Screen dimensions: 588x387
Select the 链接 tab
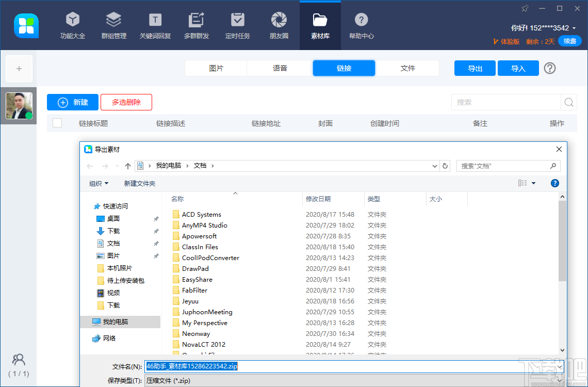click(344, 68)
